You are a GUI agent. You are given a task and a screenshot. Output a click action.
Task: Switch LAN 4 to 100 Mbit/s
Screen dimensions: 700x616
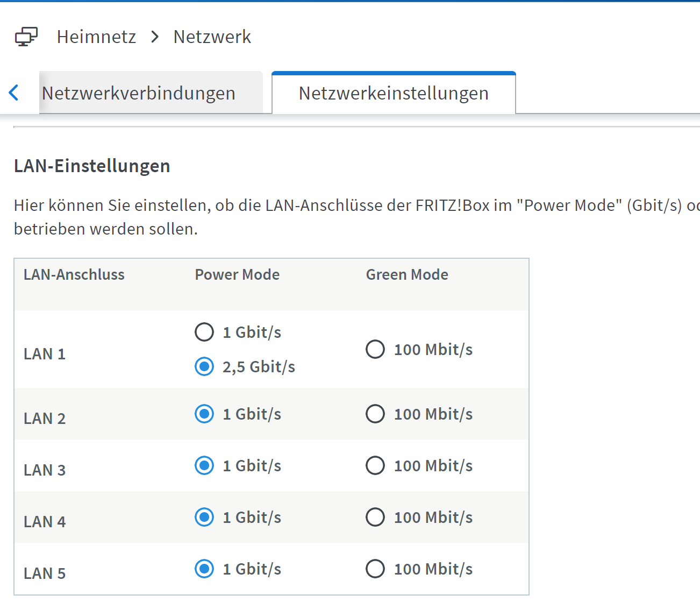point(375,517)
